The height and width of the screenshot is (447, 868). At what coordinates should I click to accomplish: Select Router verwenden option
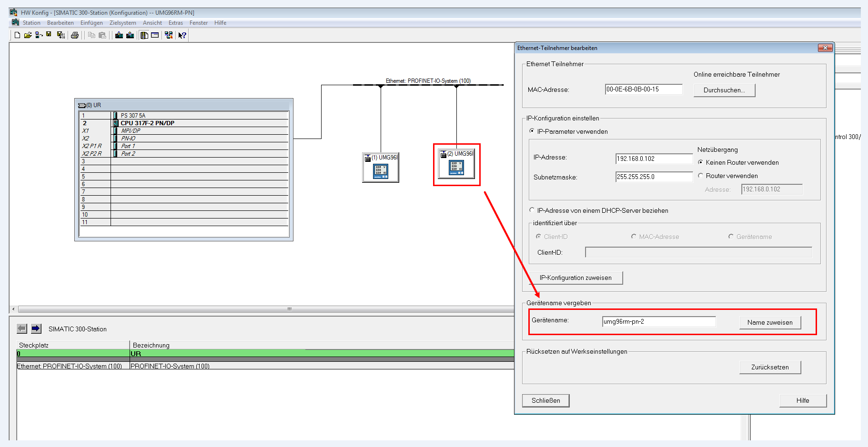coord(700,175)
